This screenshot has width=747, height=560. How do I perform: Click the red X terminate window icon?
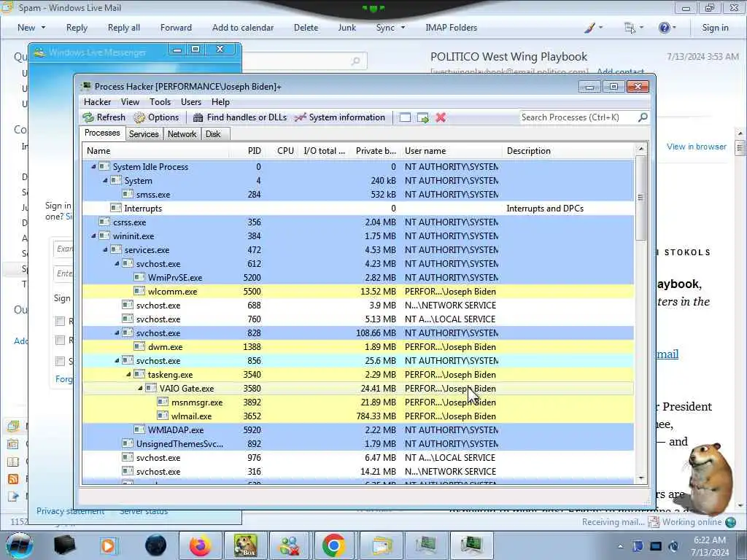[441, 117]
